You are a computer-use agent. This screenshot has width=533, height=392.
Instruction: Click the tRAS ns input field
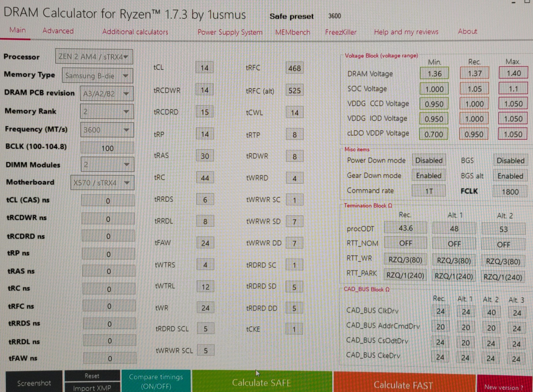[109, 271]
